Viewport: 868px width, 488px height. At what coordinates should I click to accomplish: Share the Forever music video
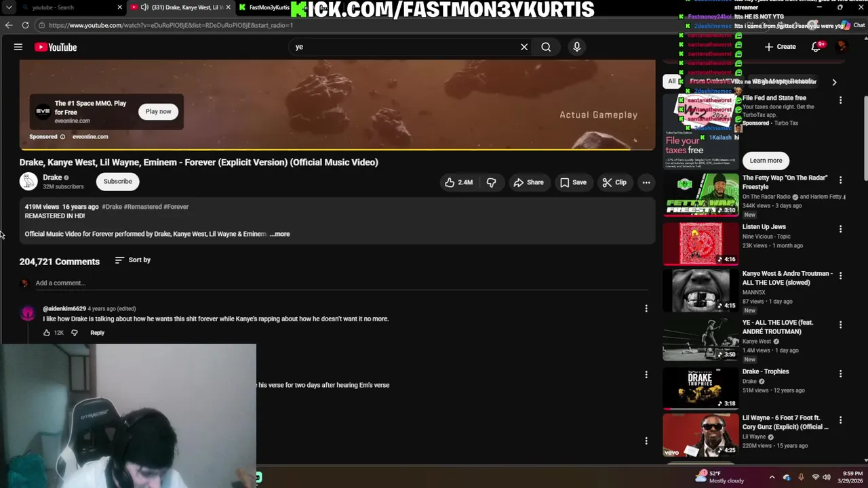pyautogui.click(x=528, y=182)
